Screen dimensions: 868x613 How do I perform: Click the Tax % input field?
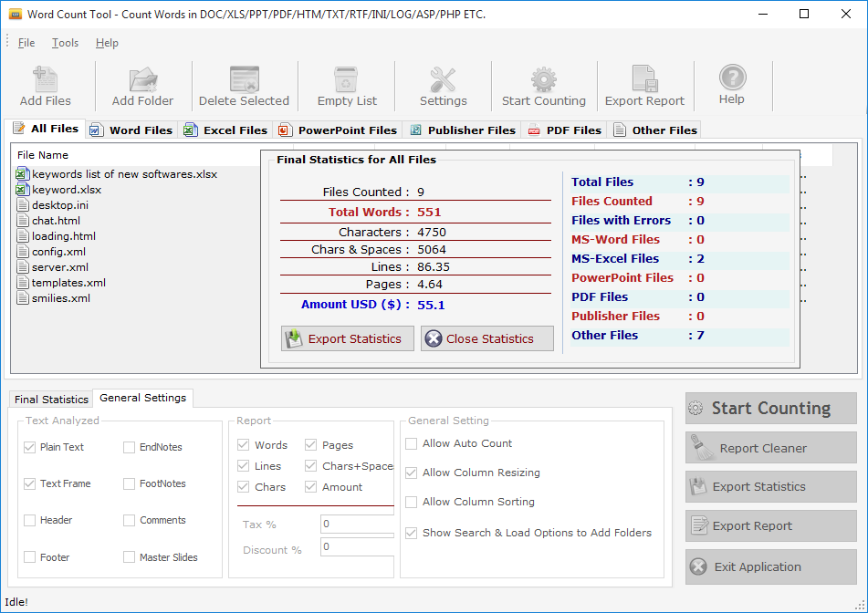click(x=357, y=524)
